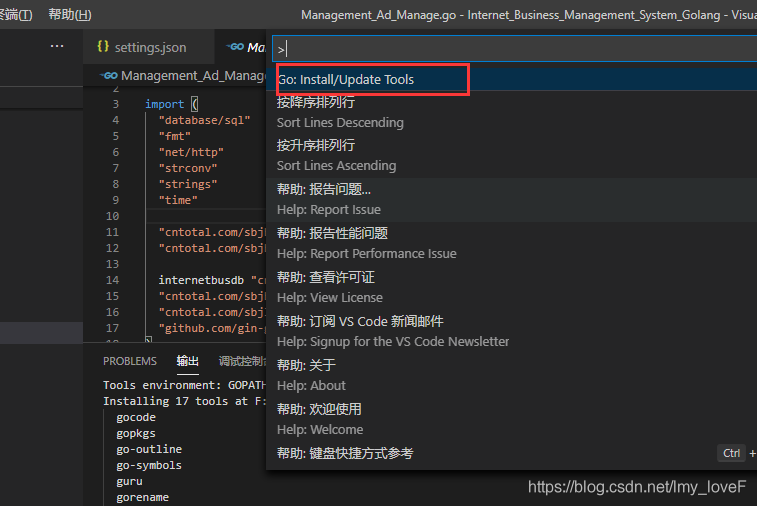Open the sidebar more actions ellipsis
This screenshot has width=757, height=506.
pos(57,46)
